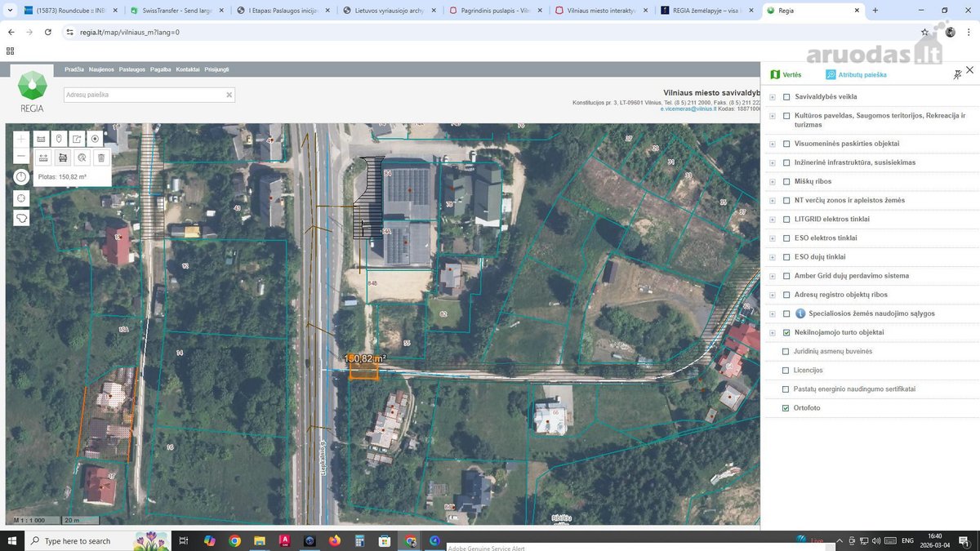Tick LITGRID elektros tinklai checkbox
Image resolution: width=980 pixels, height=551 pixels.
pos(786,220)
